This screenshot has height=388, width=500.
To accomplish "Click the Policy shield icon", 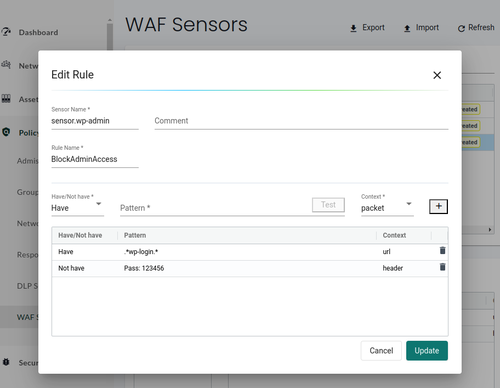I will pos(6,132).
